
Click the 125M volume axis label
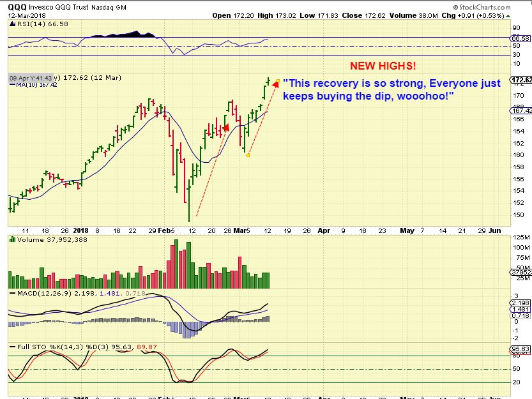point(522,237)
